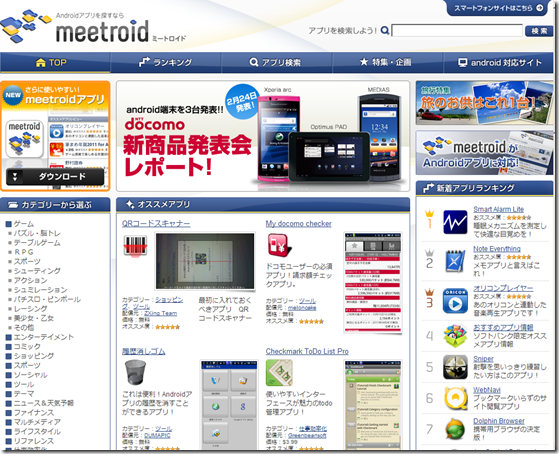This screenshot has height=454, width=559.
Task: Open the My docomo checker app icon
Action: 279,245
